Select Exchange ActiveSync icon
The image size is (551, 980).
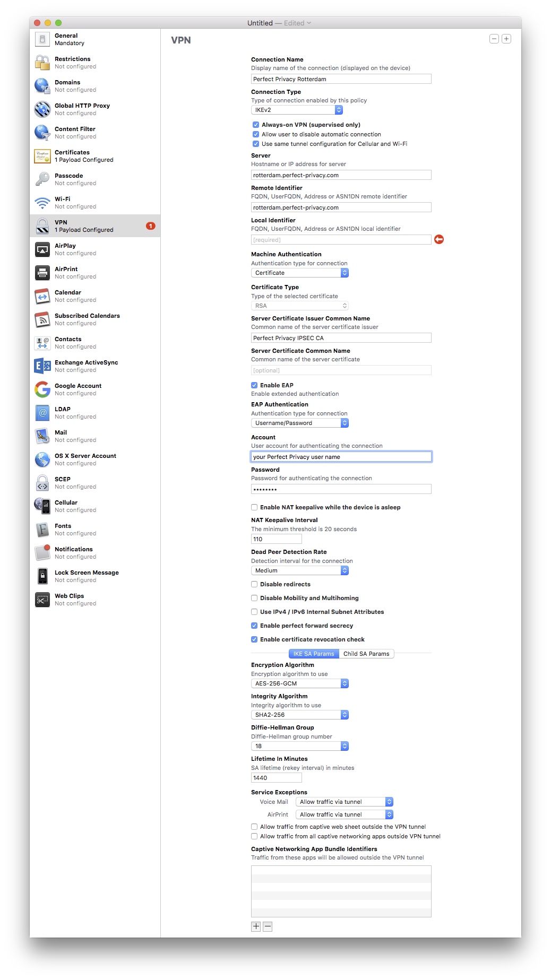(x=42, y=366)
